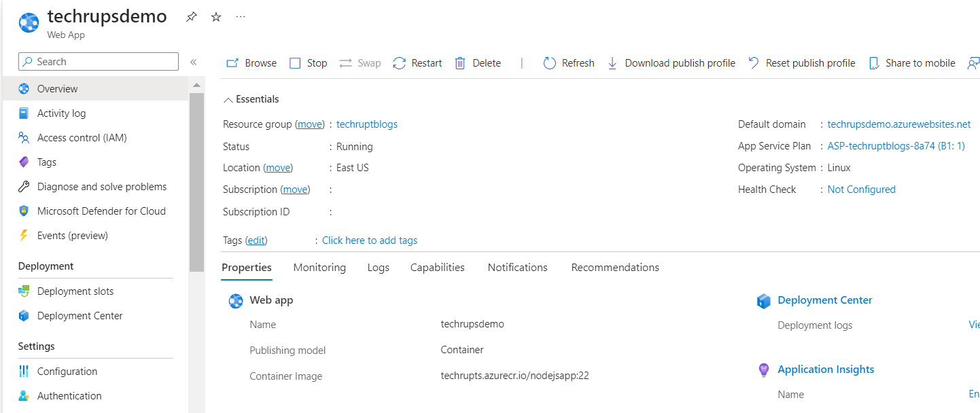Open the more options ellipsis next to title
The image size is (980, 413).
pyautogui.click(x=241, y=17)
